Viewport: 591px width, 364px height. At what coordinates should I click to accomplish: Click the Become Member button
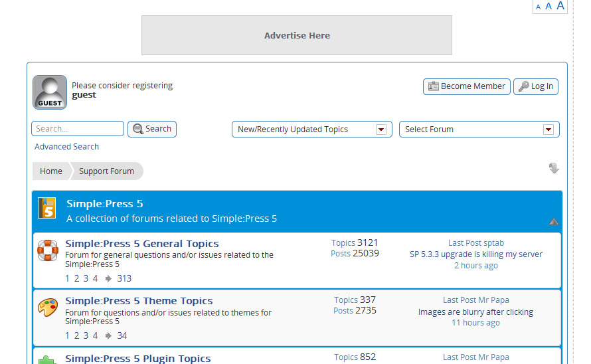[467, 86]
